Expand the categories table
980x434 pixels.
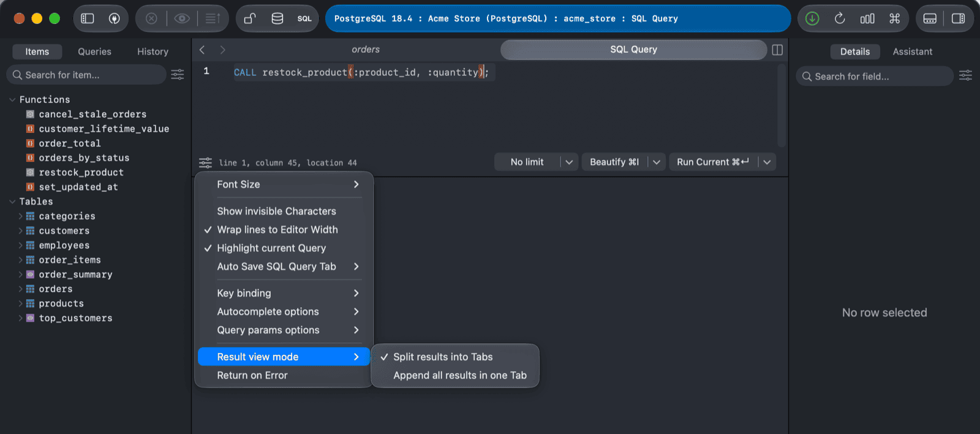tap(20, 216)
